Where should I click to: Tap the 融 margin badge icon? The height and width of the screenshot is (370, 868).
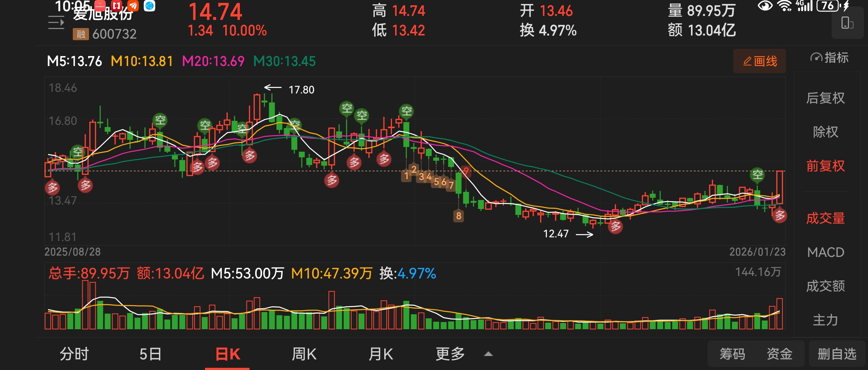point(81,34)
